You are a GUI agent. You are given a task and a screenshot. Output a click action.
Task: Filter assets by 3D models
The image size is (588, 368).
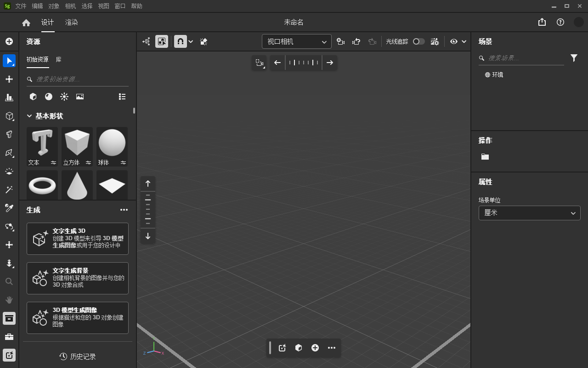pyautogui.click(x=33, y=97)
